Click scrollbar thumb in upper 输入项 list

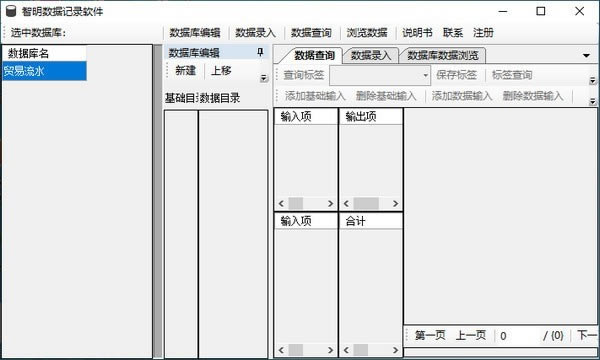[295, 204]
